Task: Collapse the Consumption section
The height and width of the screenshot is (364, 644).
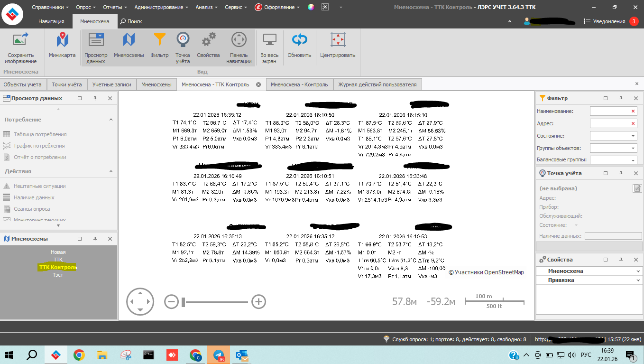Action: click(110, 120)
